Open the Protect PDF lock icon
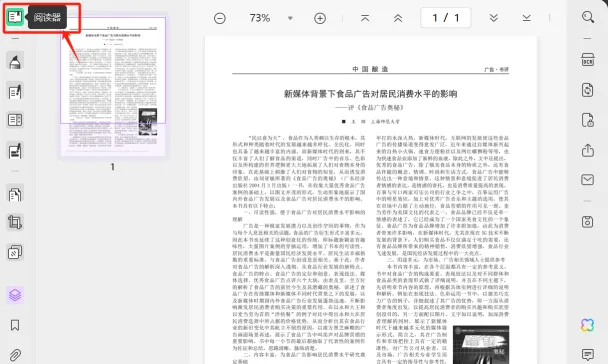608x364 pixels. point(588,120)
